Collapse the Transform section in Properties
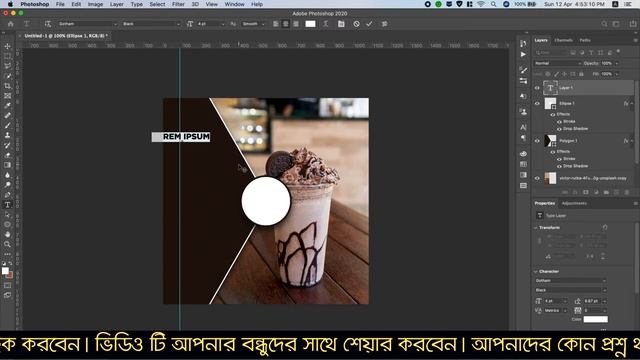This screenshot has width=640, height=360. point(536,228)
